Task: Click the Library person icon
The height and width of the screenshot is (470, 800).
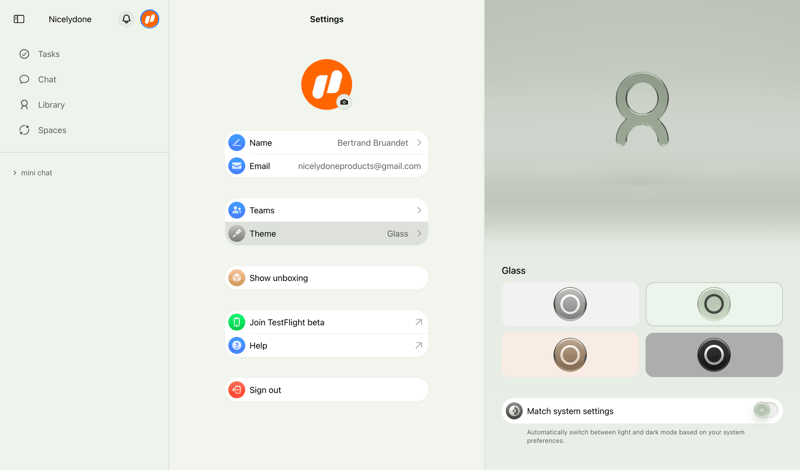Action: [24, 105]
